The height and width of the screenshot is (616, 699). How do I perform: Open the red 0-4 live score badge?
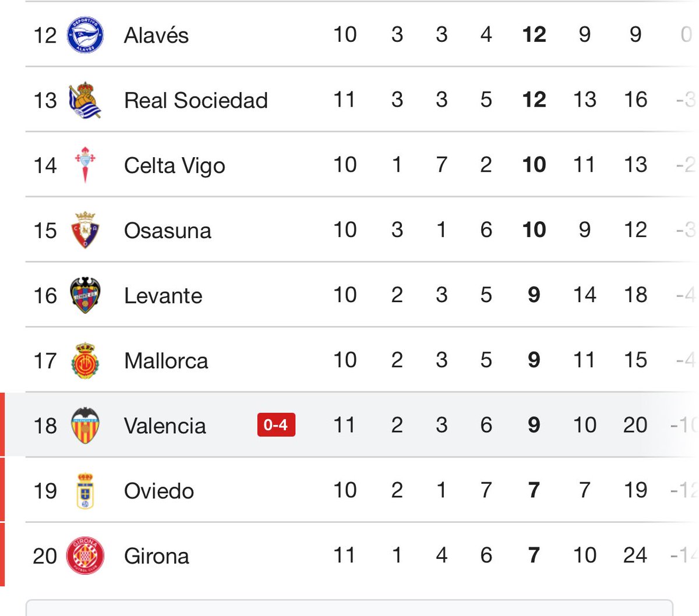[x=276, y=425]
